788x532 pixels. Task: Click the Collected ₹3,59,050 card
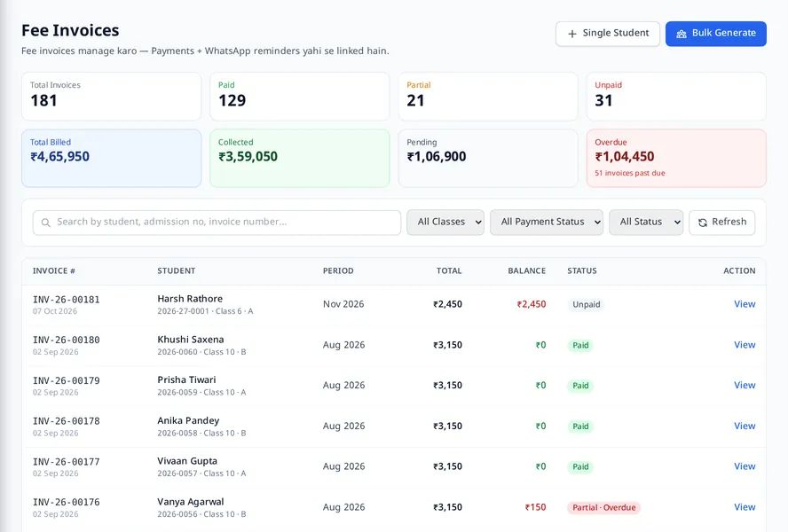[300, 158]
